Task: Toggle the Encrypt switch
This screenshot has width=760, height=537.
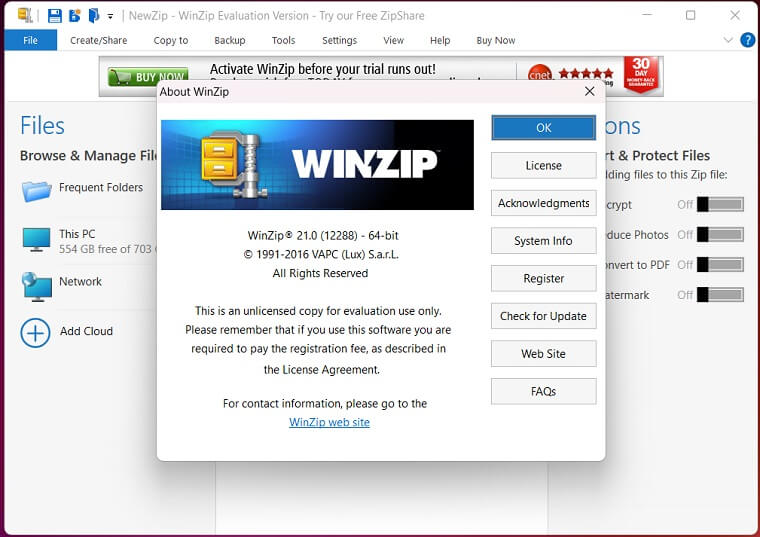Action: 720,205
